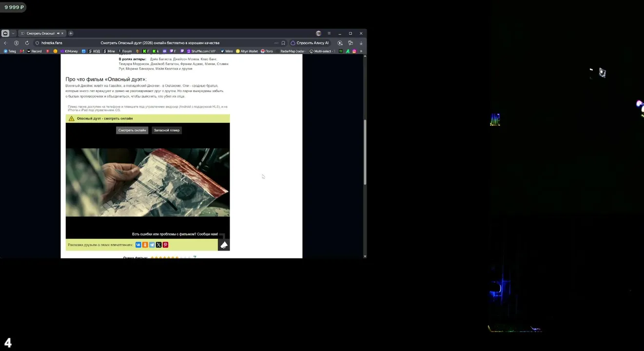
Task: Click the movie video frame to play
Action: [148, 182]
